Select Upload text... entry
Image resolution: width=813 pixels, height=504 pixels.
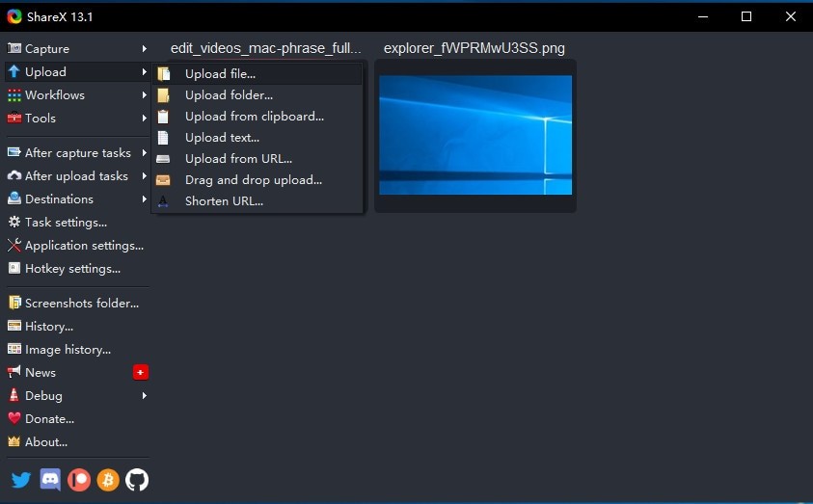pos(257,138)
